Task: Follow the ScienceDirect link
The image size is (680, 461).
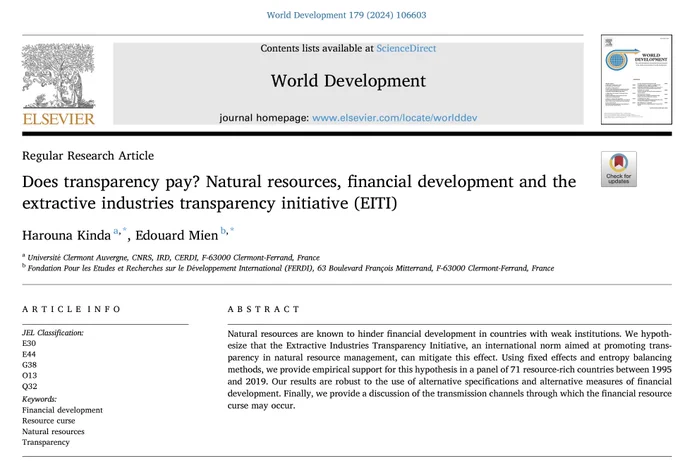Action: click(406, 49)
